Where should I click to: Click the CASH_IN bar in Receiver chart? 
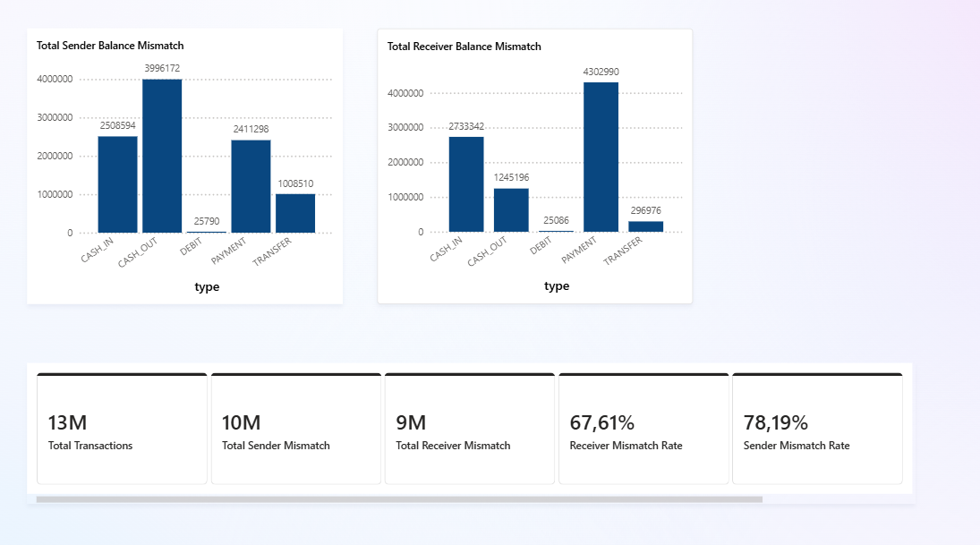pos(466,184)
